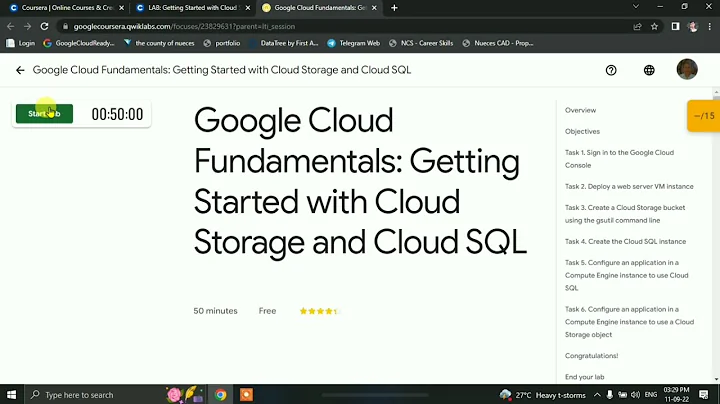The width and height of the screenshot is (720, 404).
Task: Switch the ENG input language indicator
Action: click(x=651, y=395)
